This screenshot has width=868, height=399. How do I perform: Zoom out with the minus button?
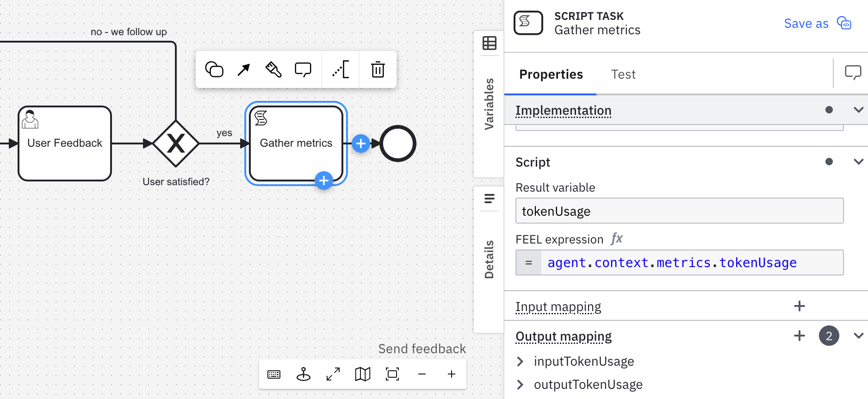coord(422,374)
